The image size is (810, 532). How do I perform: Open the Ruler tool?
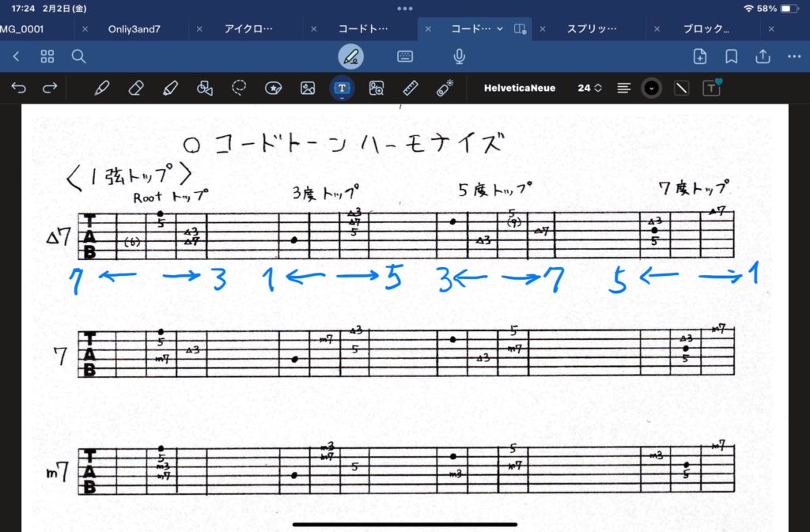(x=410, y=88)
